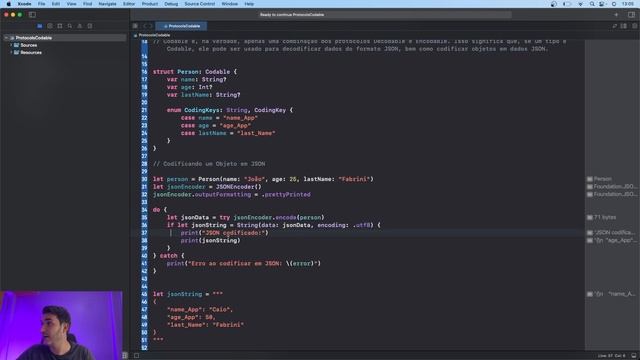Screen dimensions: 640x360
Task: Open the Test navigator icon
Action: (90, 26)
